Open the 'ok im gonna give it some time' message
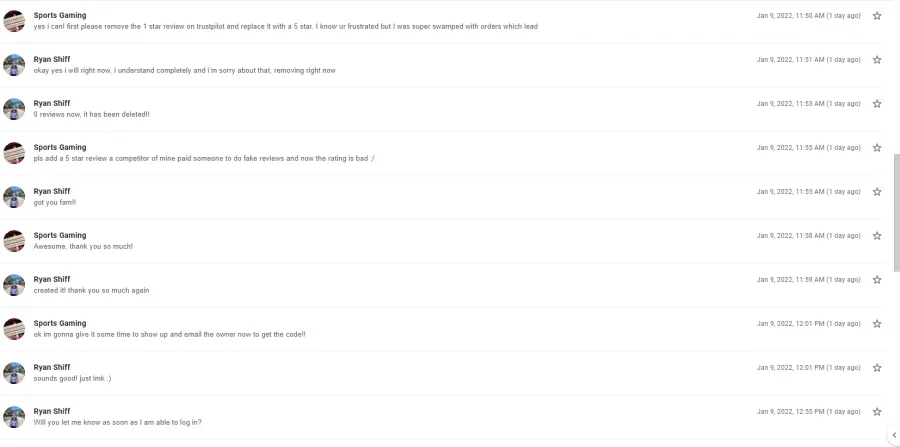 coord(441,329)
